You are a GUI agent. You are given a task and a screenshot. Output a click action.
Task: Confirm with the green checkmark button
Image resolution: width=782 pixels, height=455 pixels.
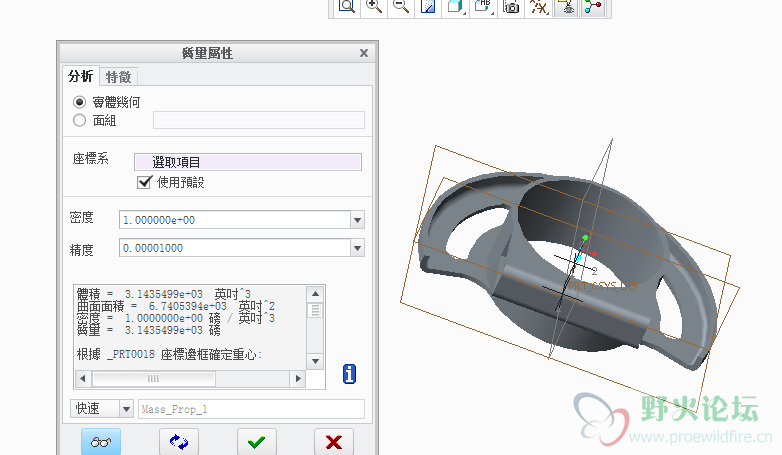point(256,442)
